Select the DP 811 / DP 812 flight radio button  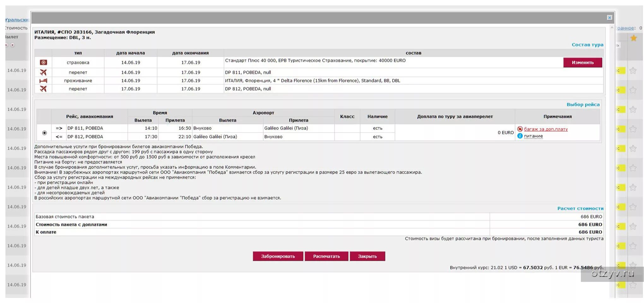45,133
